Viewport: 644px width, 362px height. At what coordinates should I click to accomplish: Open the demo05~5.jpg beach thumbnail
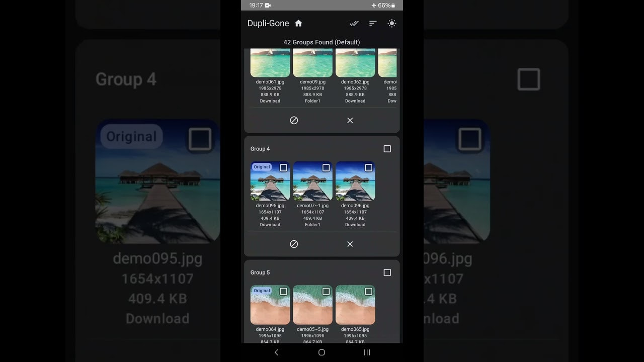click(312, 305)
